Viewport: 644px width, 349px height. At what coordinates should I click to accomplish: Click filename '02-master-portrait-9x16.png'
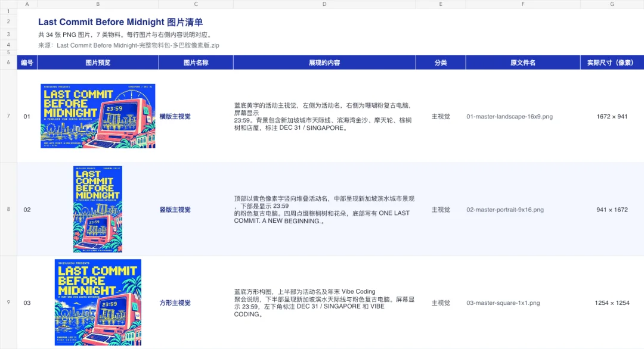click(505, 210)
